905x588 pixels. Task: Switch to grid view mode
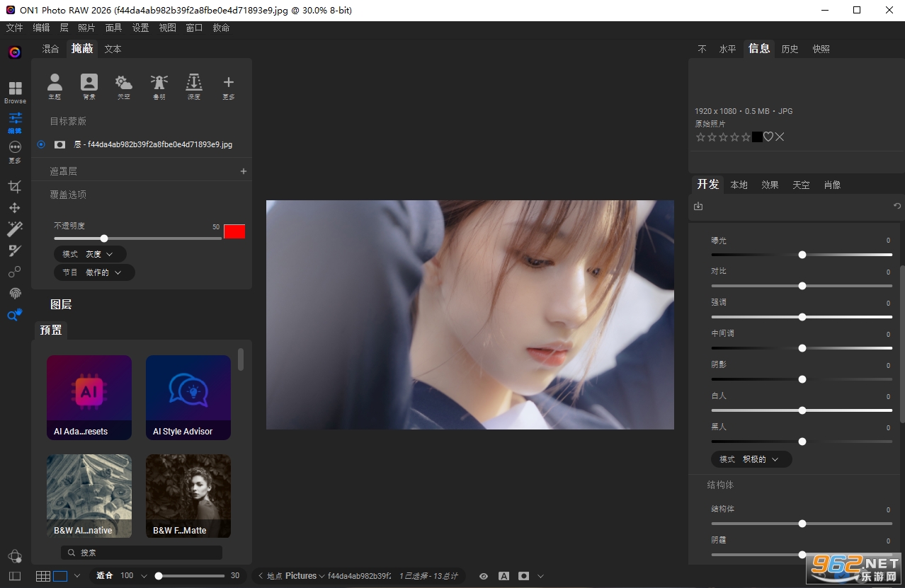43,576
